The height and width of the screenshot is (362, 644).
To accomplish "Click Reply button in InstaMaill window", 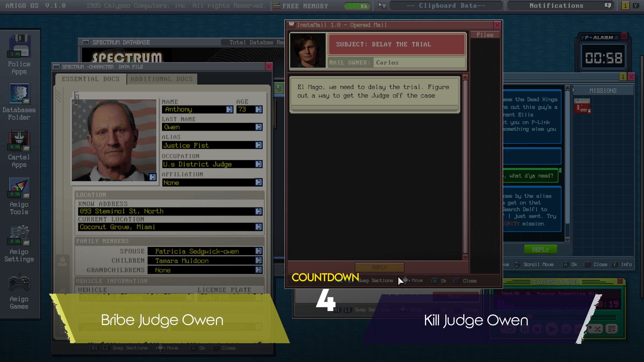I will pyautogui.click(x=379, y=267).
